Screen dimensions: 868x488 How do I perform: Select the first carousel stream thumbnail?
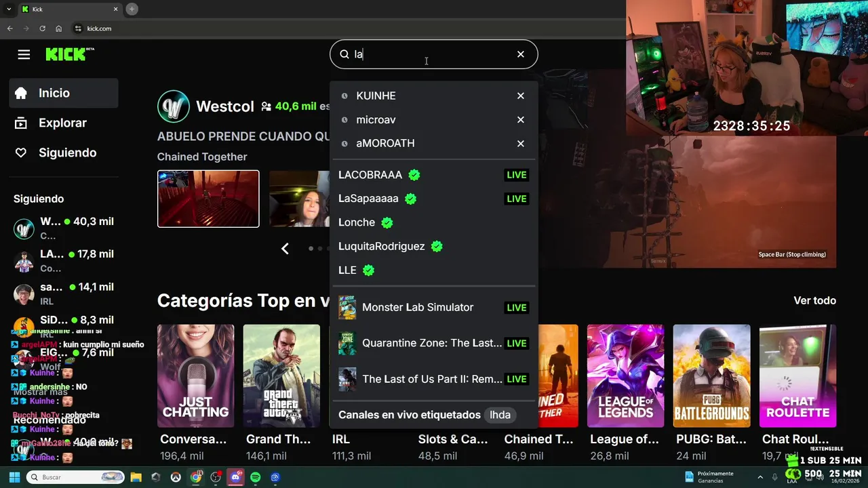coord(208,199)
